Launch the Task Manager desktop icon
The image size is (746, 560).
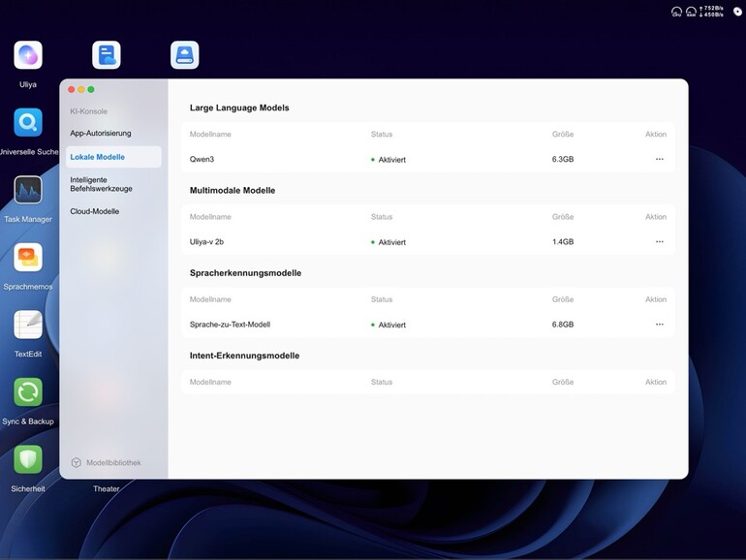tap(28, 190)
